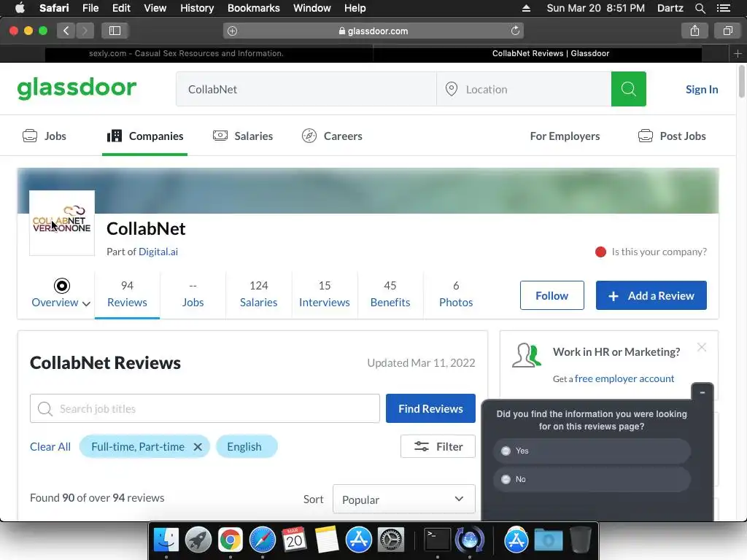Click the CollabNet VersionOne company logo
The width and height of the screenshot is (747, 560).
(x=62, y=223)
